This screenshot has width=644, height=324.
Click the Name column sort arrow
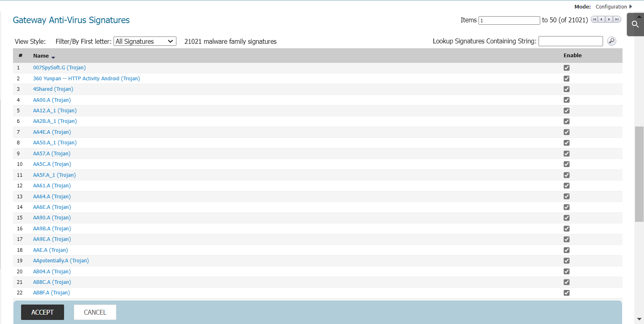point(53,57)
